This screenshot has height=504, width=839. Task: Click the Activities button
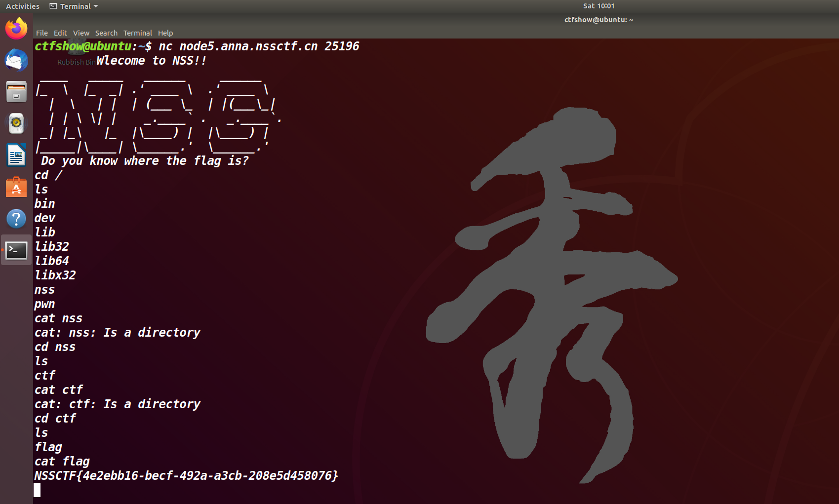pyautogui.click(x=23, y=6)
